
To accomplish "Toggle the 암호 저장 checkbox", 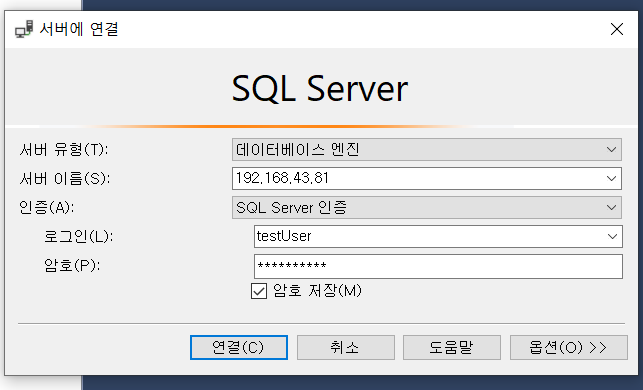I will [x=259, y=291].
